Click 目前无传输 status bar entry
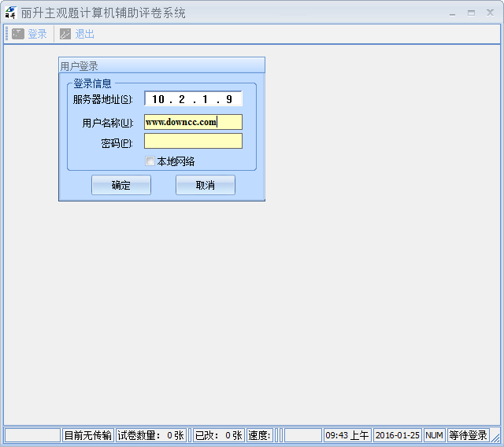The height and width of the screenshot is (447, 504). tap(87, 435)
